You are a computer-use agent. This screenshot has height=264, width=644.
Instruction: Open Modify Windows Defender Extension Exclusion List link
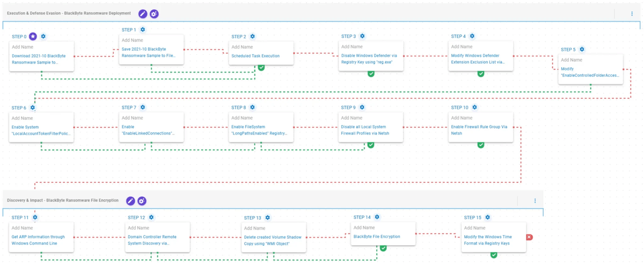click(478, 59)
